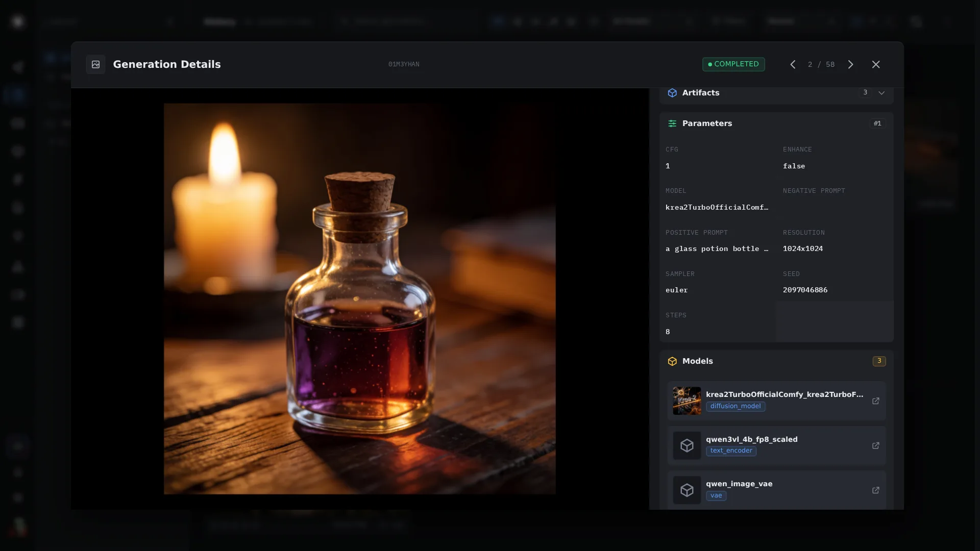Copy the seed value 2097046886
Screen dimensions: 980x551
pos(805,290)
